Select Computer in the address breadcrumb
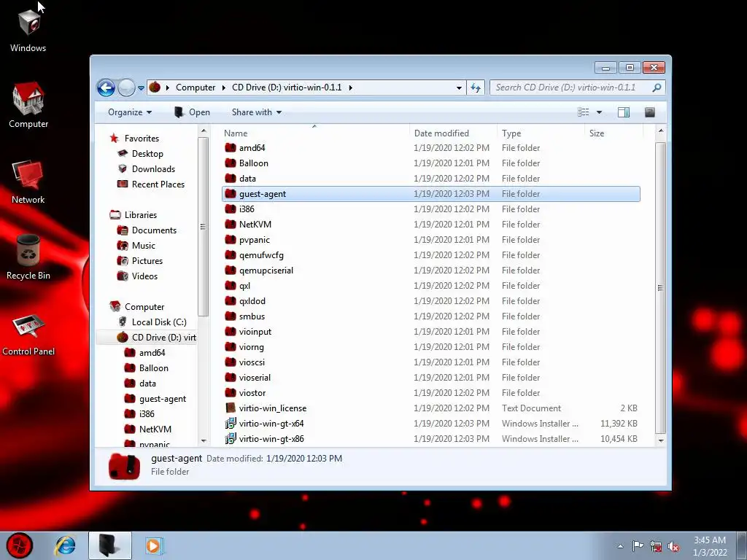Image resolution: width=747 pixels, height=560 pixels. point(196,87)
